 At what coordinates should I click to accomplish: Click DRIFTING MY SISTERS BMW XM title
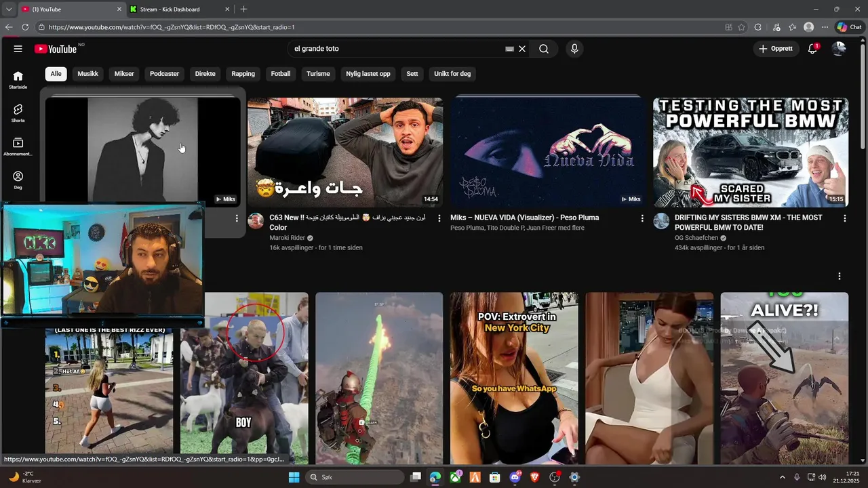[749, 222]
